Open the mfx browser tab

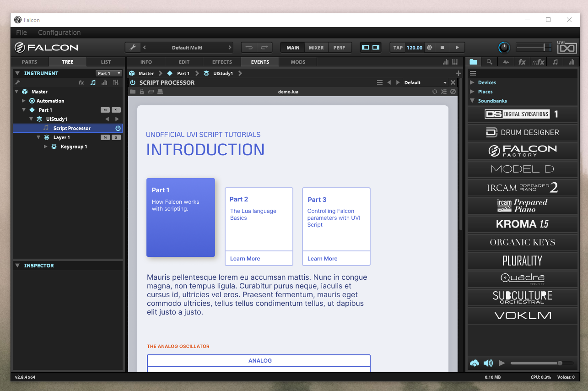(x=538, y=62)
